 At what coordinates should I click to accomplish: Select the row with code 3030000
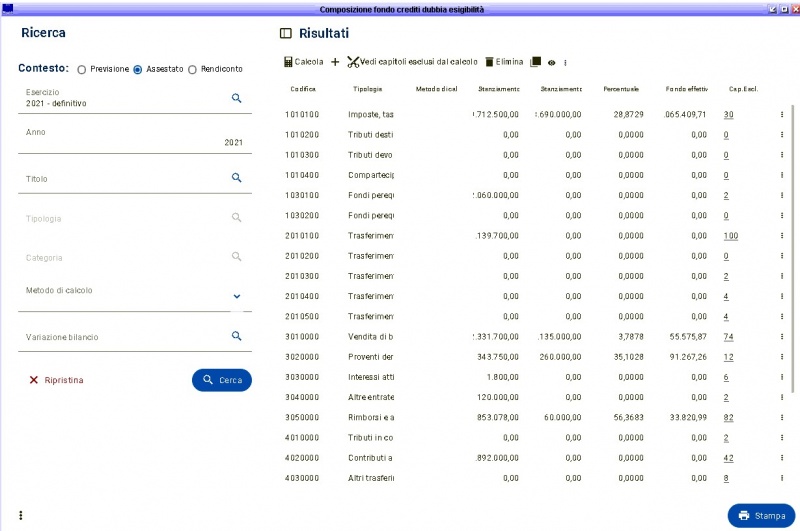[533, 377]
